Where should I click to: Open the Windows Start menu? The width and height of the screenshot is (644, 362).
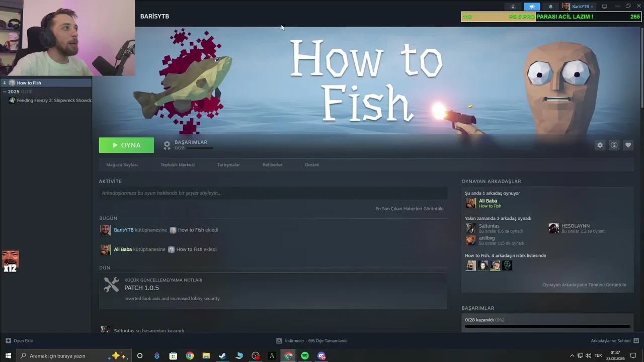tap(8, 356)
